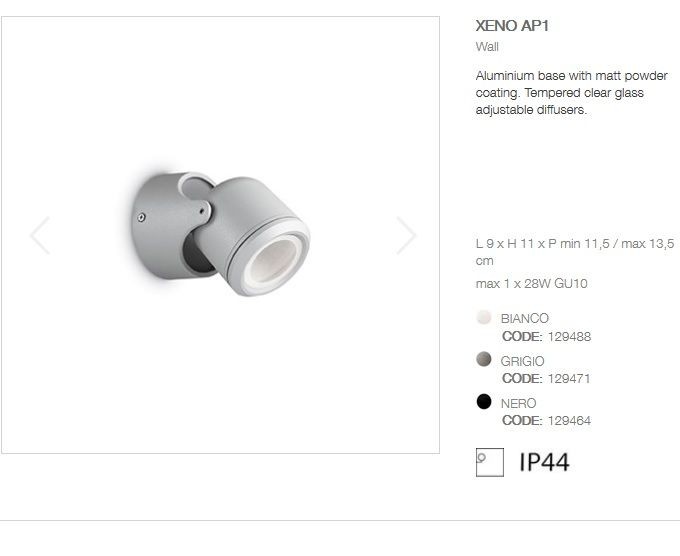Show the previous product image
The width and height of the screenshot is (680, 556).
tap(40, 235)
